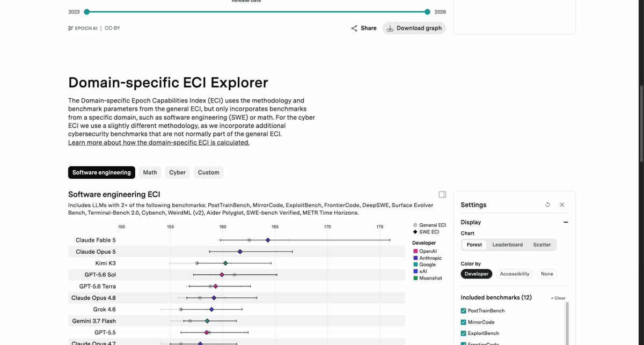
Task: Download the graph
Action: (x=414, y=28)
